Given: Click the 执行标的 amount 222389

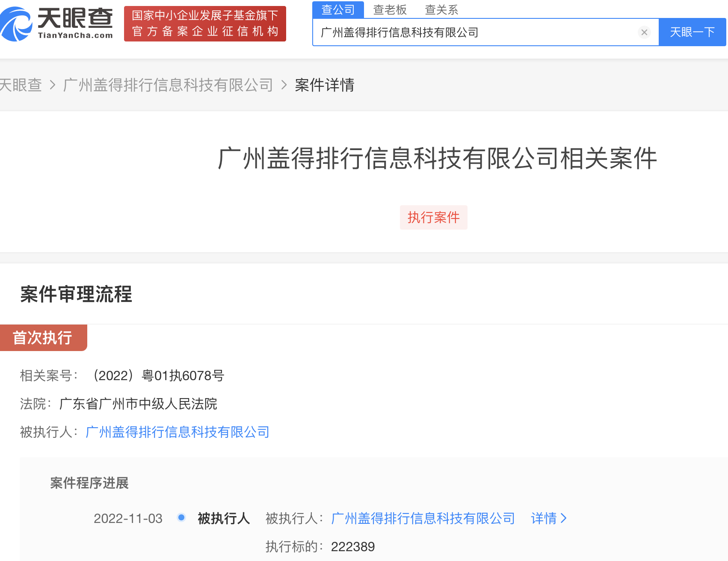Looking at the screenshot, I should pos(353,546).
